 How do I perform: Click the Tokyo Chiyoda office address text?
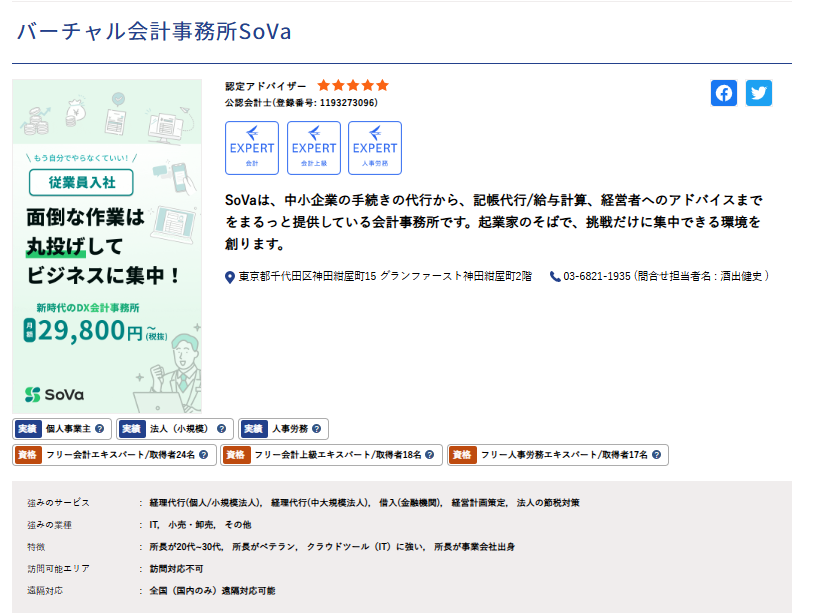pyautogui.click(x=385, y=276)
